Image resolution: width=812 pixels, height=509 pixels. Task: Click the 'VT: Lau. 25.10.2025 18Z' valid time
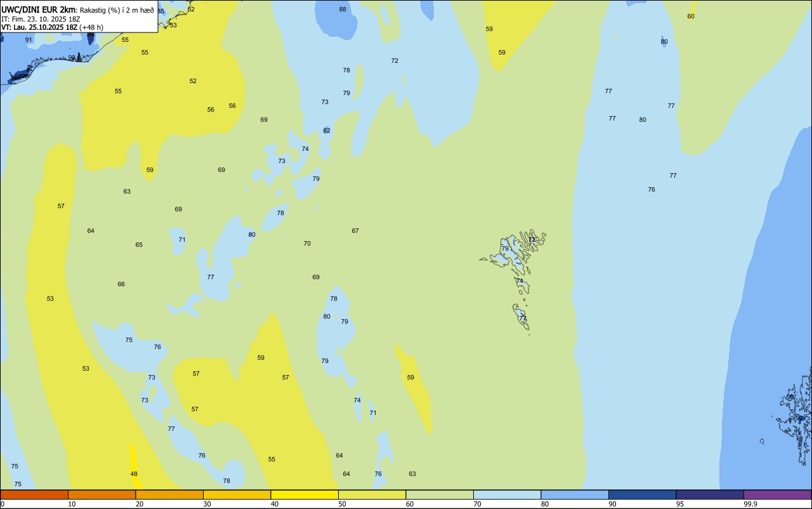(39, 27)
